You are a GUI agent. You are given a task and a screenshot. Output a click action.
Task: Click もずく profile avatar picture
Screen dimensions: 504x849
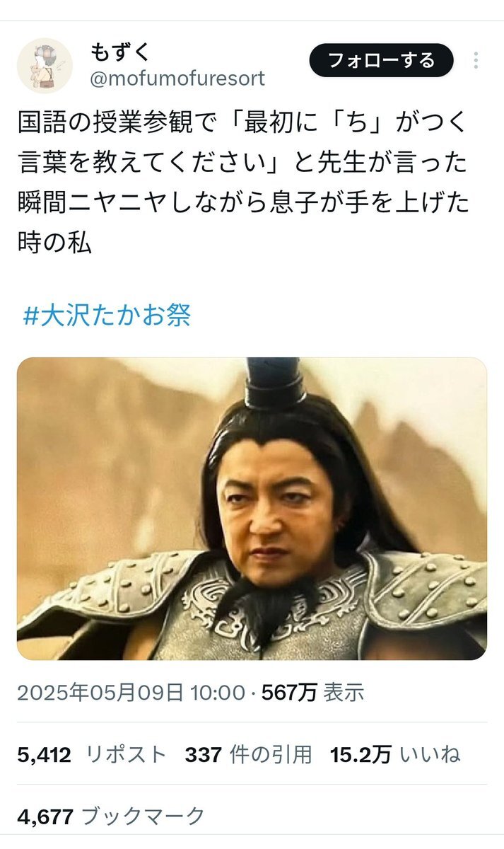click(x=45, y=66)
